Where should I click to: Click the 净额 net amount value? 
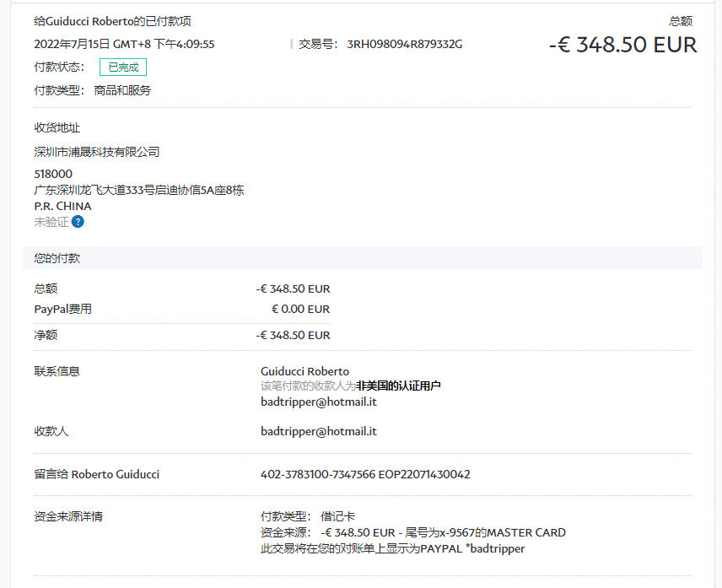pyautogui.click(x=293, y=335)
